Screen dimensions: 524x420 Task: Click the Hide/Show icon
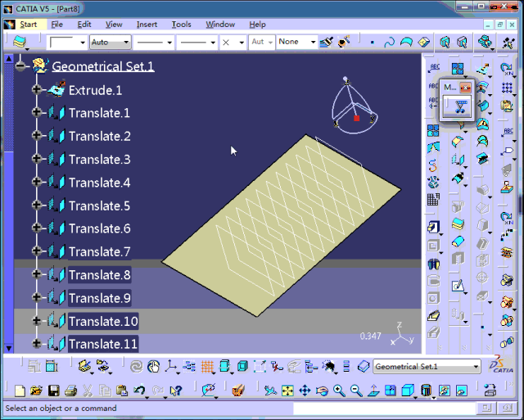click(444, 391)
